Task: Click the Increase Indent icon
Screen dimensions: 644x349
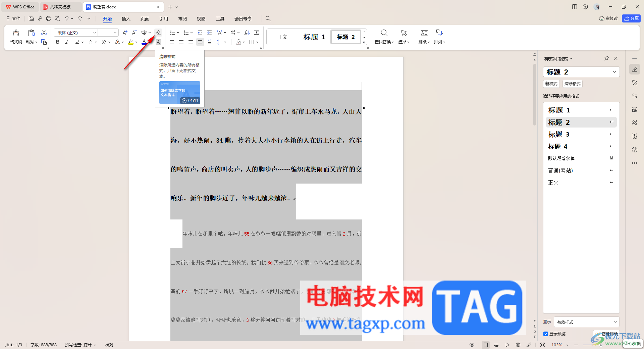Action: (x=210, y=33)
